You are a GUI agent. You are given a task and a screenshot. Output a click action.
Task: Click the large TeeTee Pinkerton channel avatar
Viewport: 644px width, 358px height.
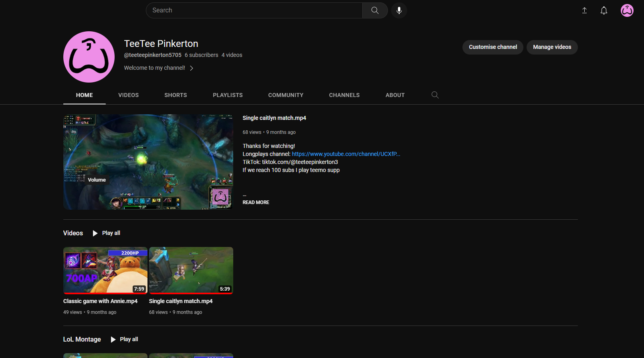(x=89, y=57)
